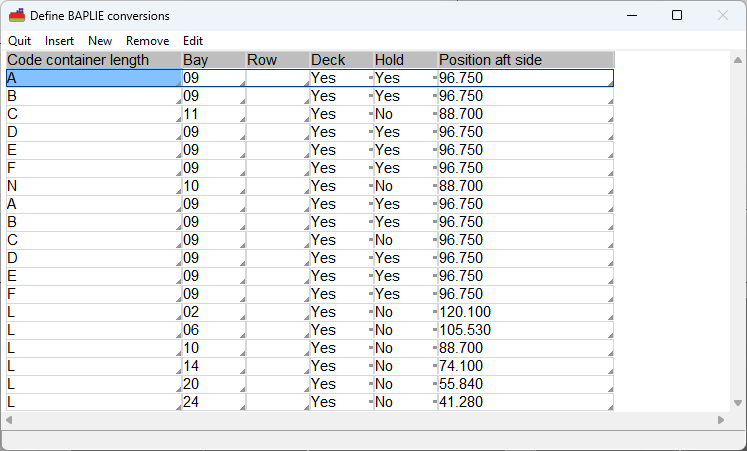This screenshot has height=451, width=747.
Task: Select the code cell 'N'
Action: pyautogui.click(x=94, y=186)
